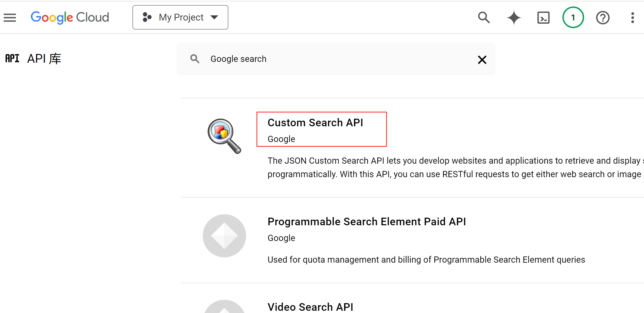Open Gemini AI sparkle assistant
The image size is (644, 313).
coord(514,17)
